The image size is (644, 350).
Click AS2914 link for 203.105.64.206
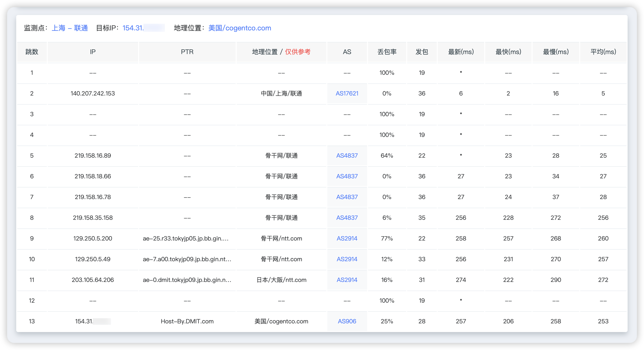click(x=347, y=280)
